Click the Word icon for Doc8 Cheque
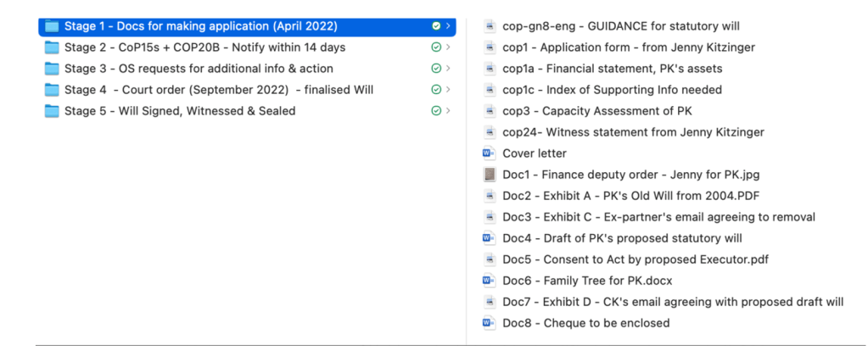 pos(489,323)
